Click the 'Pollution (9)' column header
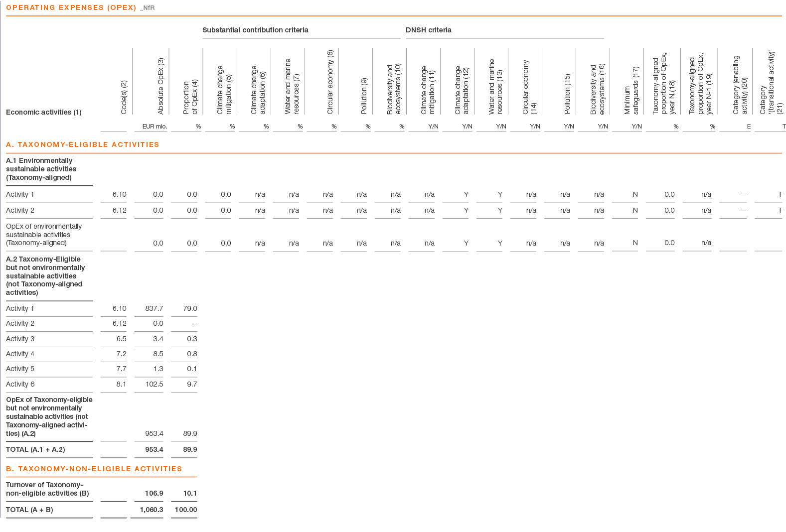 [364, 96]
